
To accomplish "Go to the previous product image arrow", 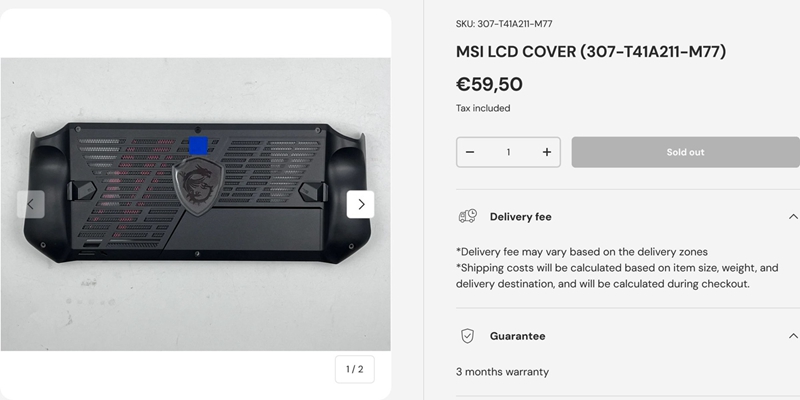I will (31, 204).
